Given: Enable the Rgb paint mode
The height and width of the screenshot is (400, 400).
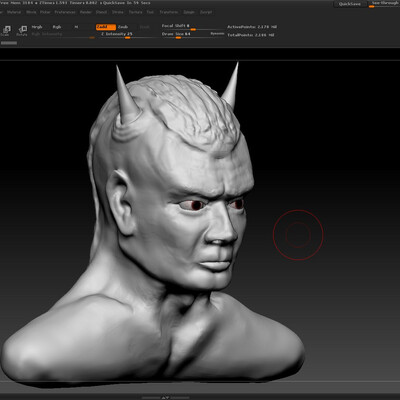Looking at the screenshot, I should point(57,27).
